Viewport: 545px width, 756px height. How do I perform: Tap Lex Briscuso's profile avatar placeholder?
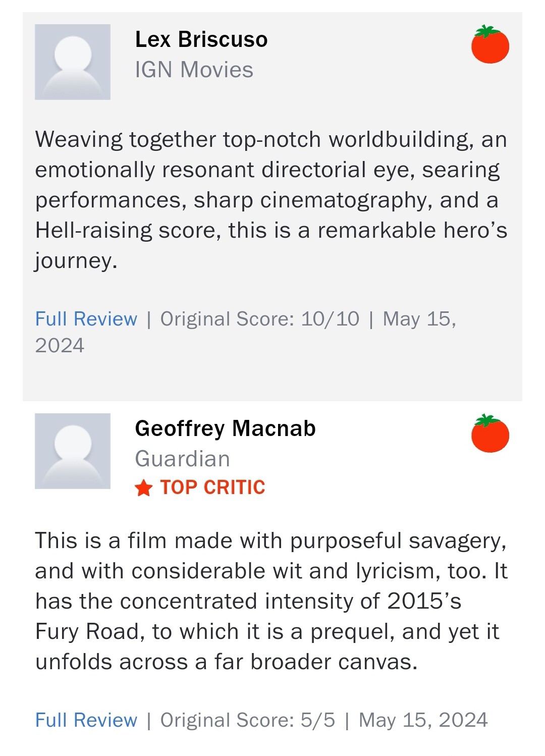click(73, 62)
